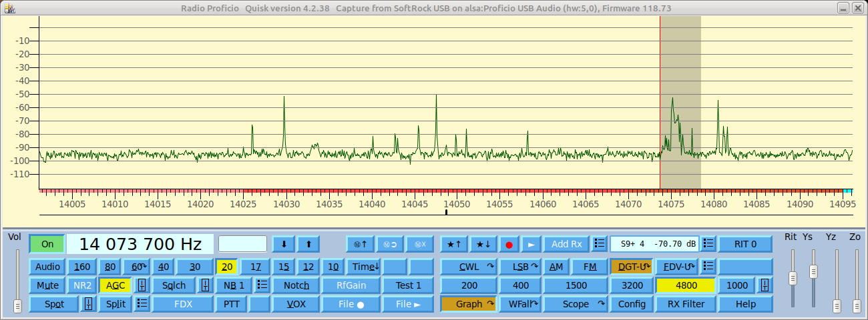This screenshot has height=320, width=868.
Task: Open the Config screen
Action: [631, 304]
